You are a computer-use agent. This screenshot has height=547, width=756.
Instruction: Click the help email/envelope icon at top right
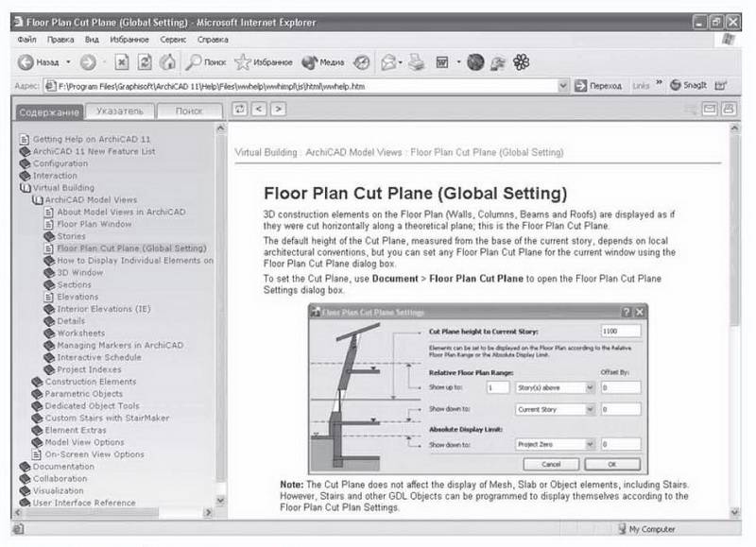click(710, 110)
